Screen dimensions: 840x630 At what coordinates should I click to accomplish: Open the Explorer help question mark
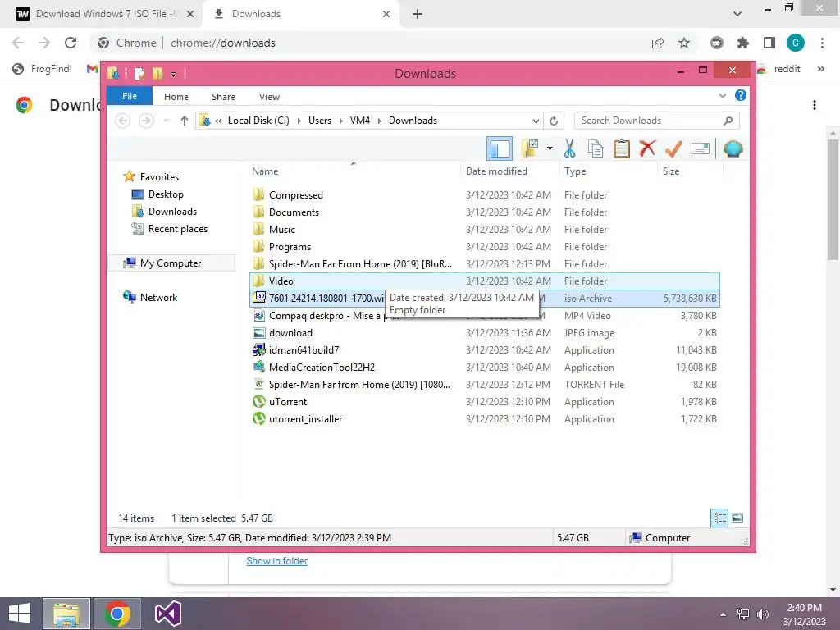click(x=741, y=95)
